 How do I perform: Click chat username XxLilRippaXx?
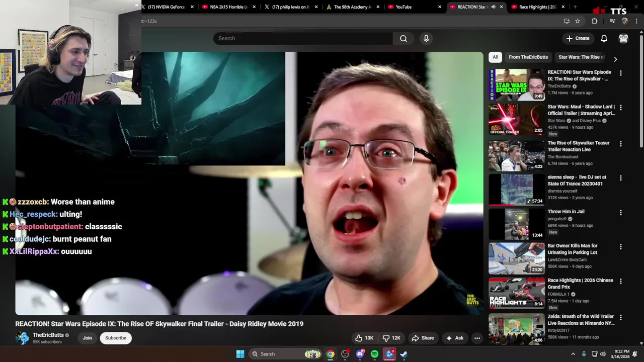coord(34,251)
